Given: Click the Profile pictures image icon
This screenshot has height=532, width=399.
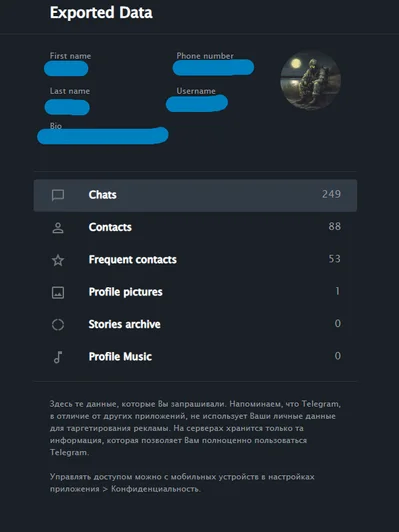Looking at the screenshot, I should 58,292.
